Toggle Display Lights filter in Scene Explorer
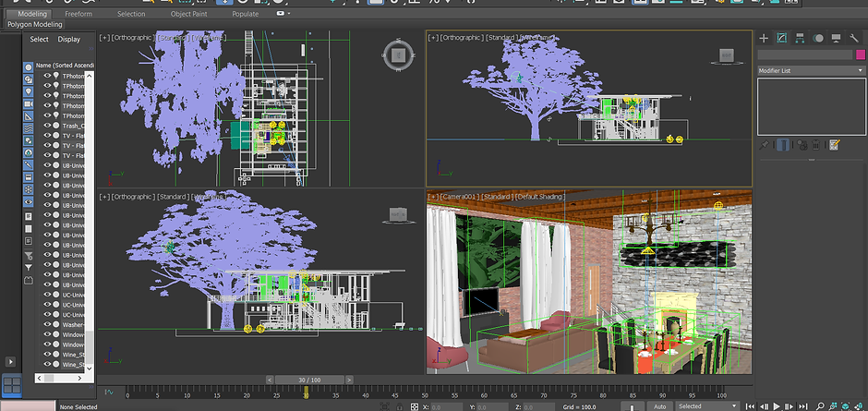Image resolution: width=868 pixels, height=411 pixels. tap(29, 91)
